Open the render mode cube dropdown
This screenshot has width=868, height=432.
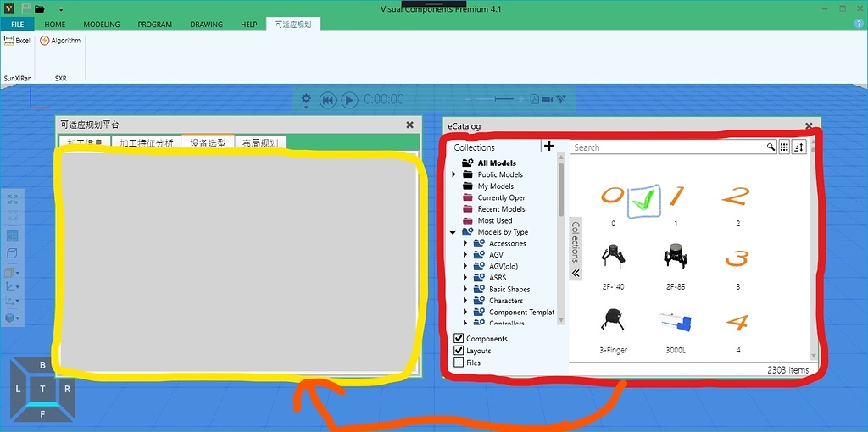[12, 273]
